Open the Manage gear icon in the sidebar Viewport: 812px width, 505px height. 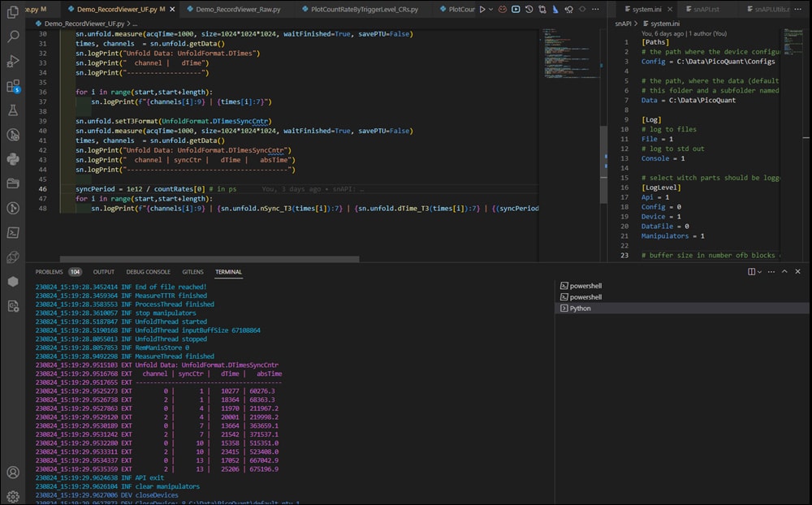pyautogui.click(x=13, y=495)
